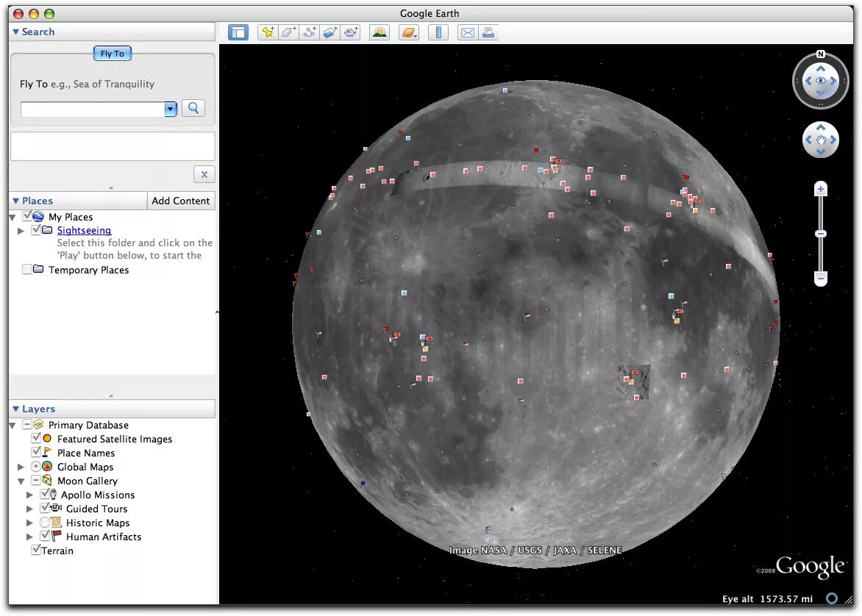
Task: Click the zoom slider handle
Action: pyautogui.click(x=820, y=234)
